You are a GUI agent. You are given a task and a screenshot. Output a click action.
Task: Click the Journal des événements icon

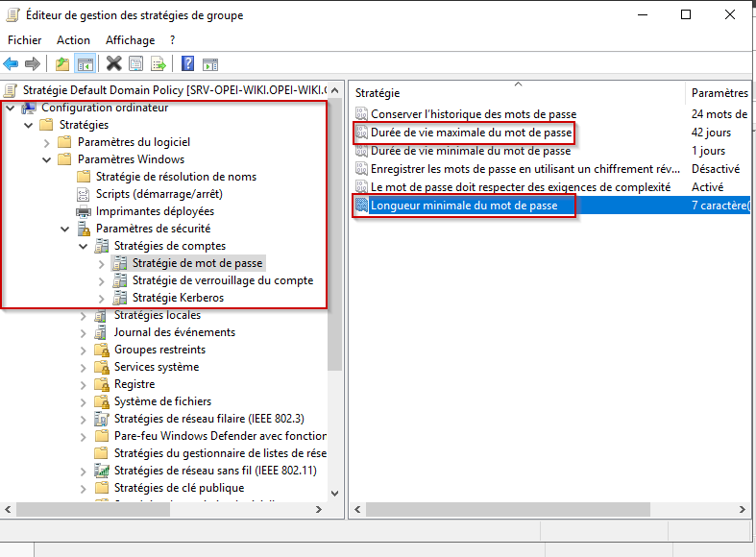click(101, 332)
